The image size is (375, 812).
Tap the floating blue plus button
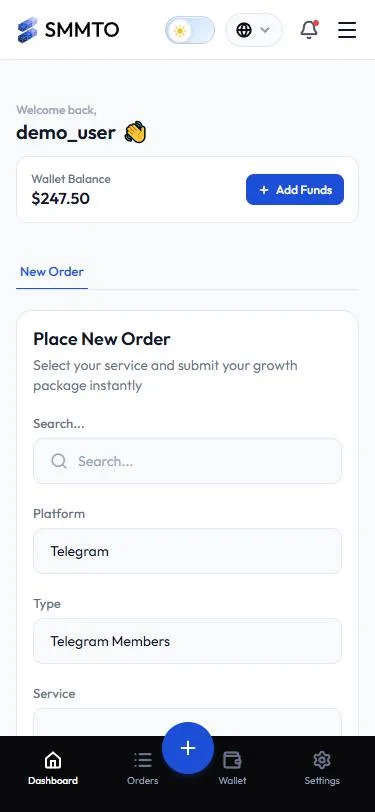click(x=188, y=748)
